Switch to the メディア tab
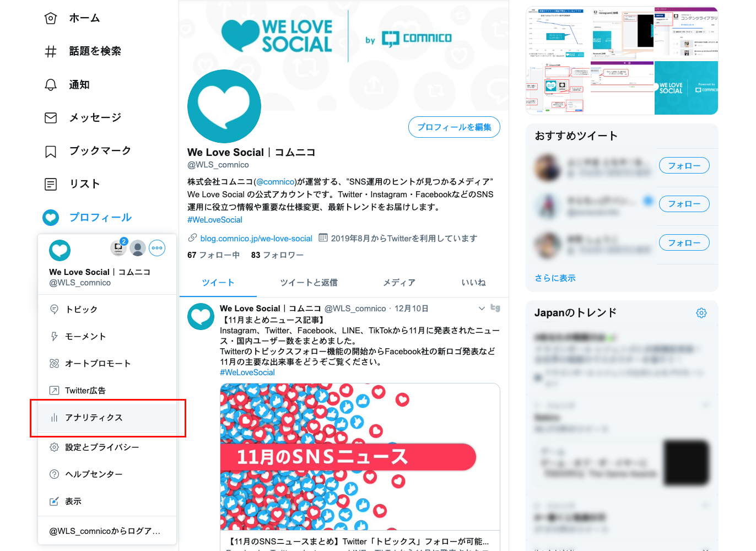756x551 pixels. 399,283
